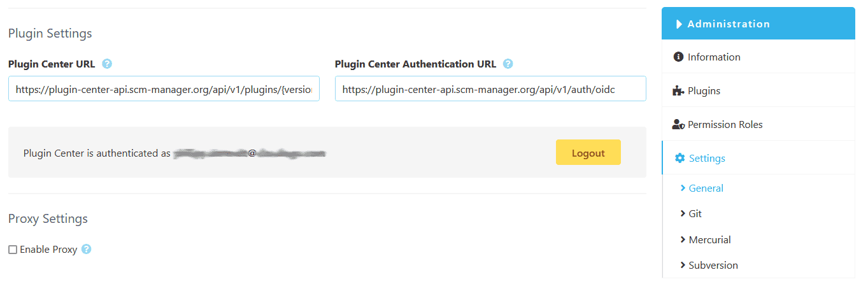
Task: Click the Administration header arrow icon
Action: tap(679, 24)
